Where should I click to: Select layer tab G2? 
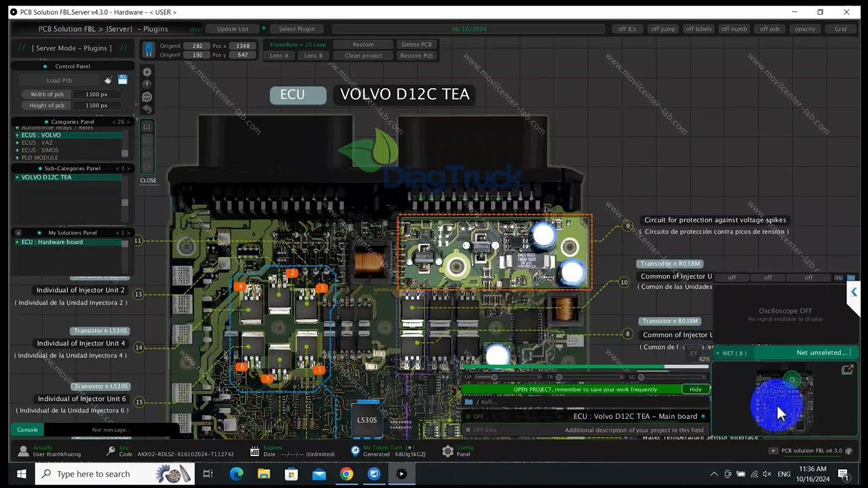(x=146, y=140)
